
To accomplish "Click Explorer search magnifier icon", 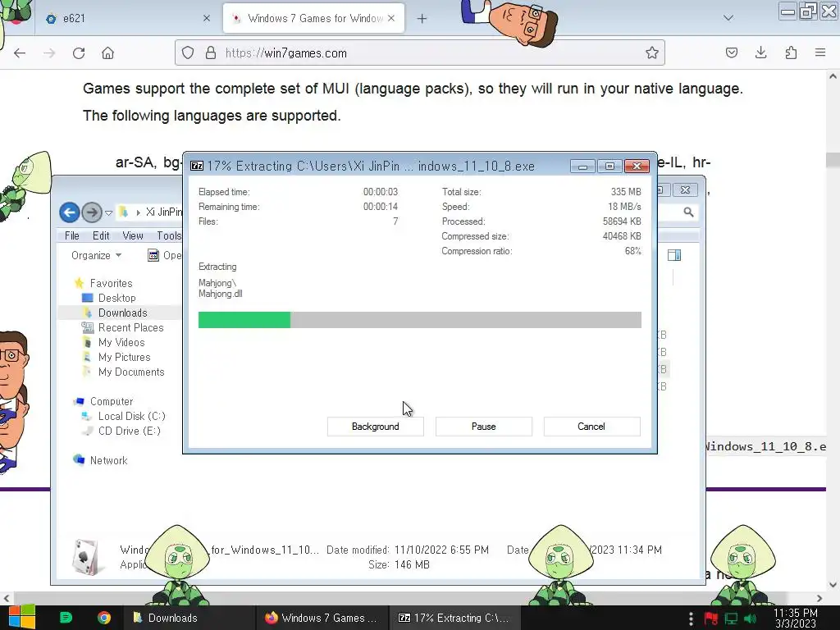I will pyautogui.click(x=688, y=212).
